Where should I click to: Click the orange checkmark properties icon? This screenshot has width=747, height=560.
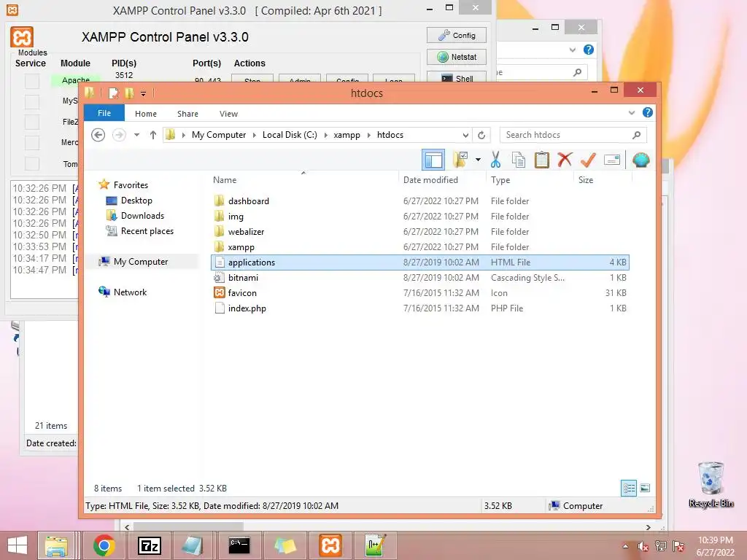pos(589,160)
